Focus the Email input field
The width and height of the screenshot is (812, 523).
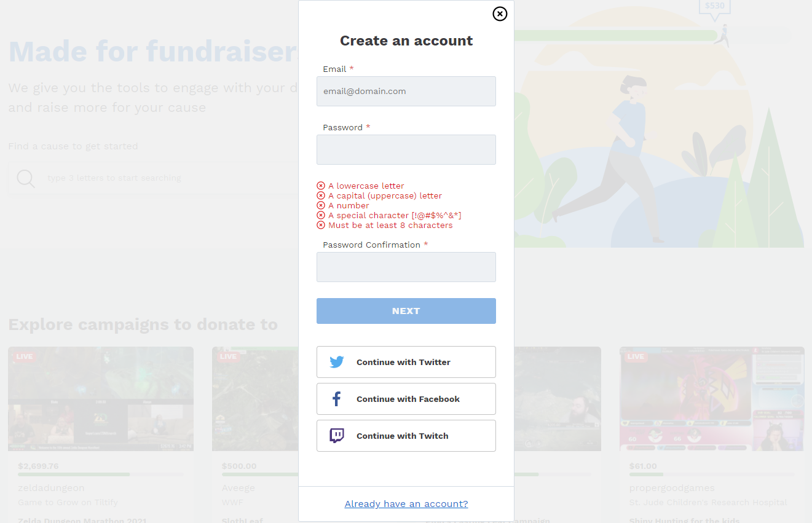[406, 91]
